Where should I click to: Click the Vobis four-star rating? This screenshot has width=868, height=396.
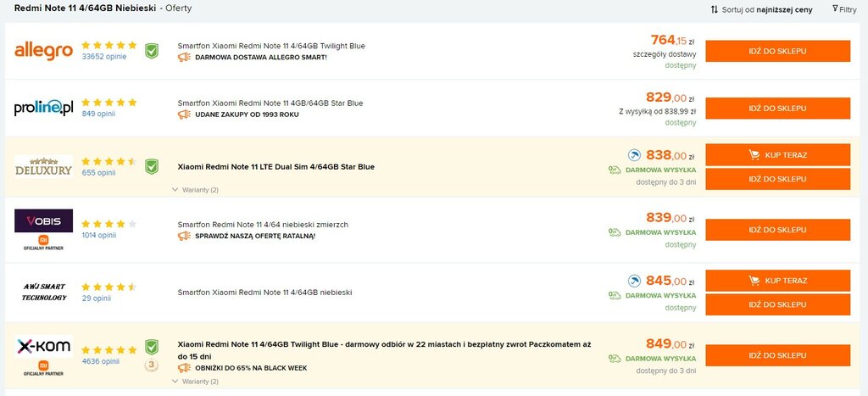[x=109, y=224]
